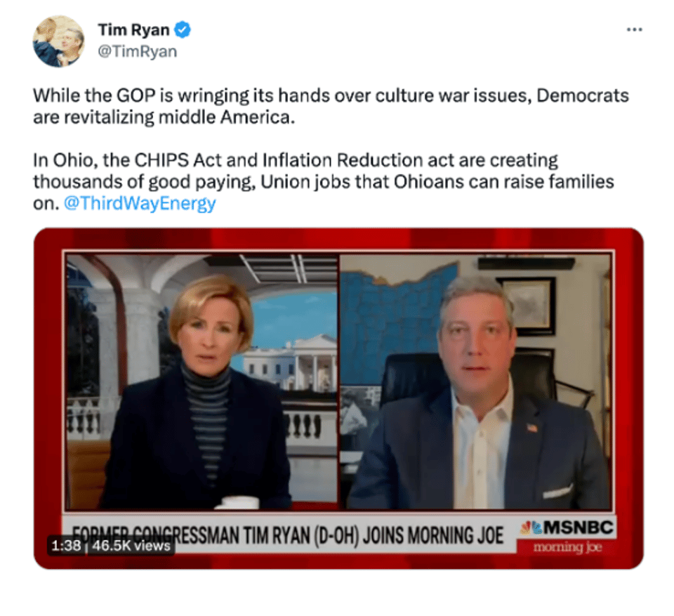Click Tim Ryan's right video panel
Image resolution: width=674 pixels, height=616 pixels.
476,382
